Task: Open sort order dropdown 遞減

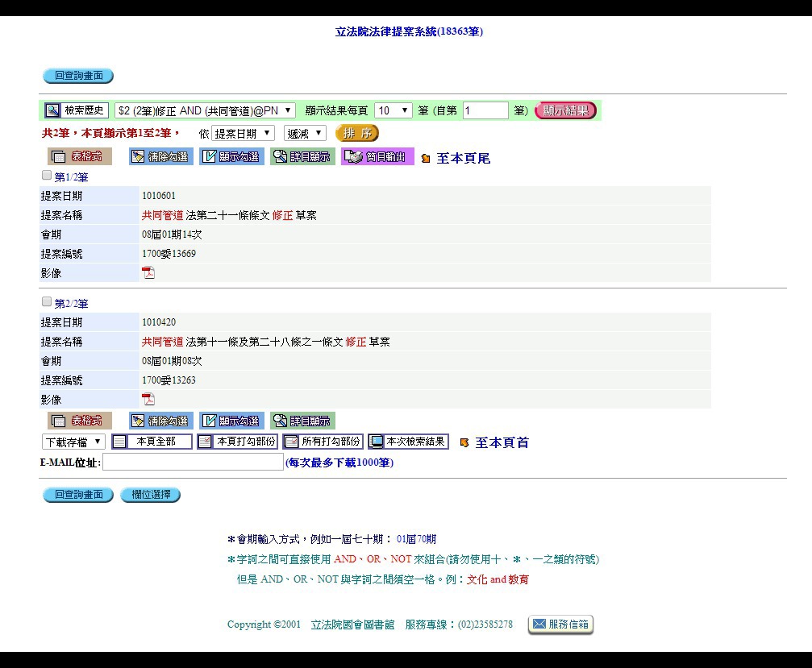Action: tap(305, 134)
